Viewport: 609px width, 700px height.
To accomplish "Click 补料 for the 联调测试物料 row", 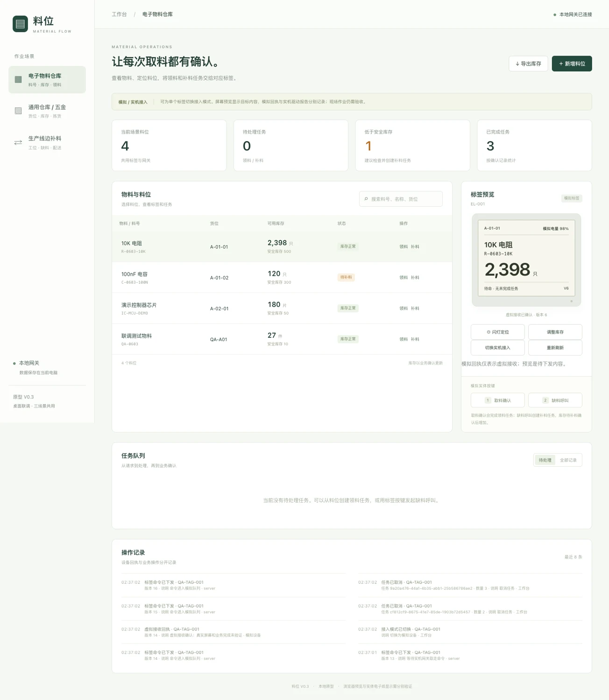I will (x=415, y=339).
